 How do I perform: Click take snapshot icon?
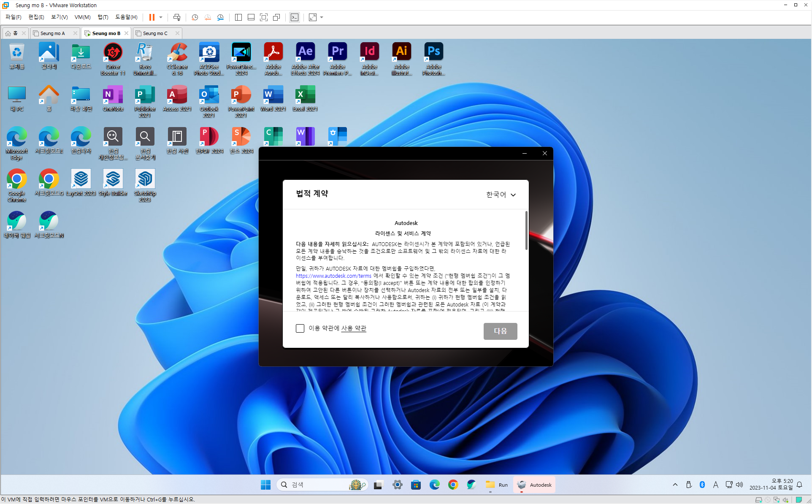[x=195, y=17]
